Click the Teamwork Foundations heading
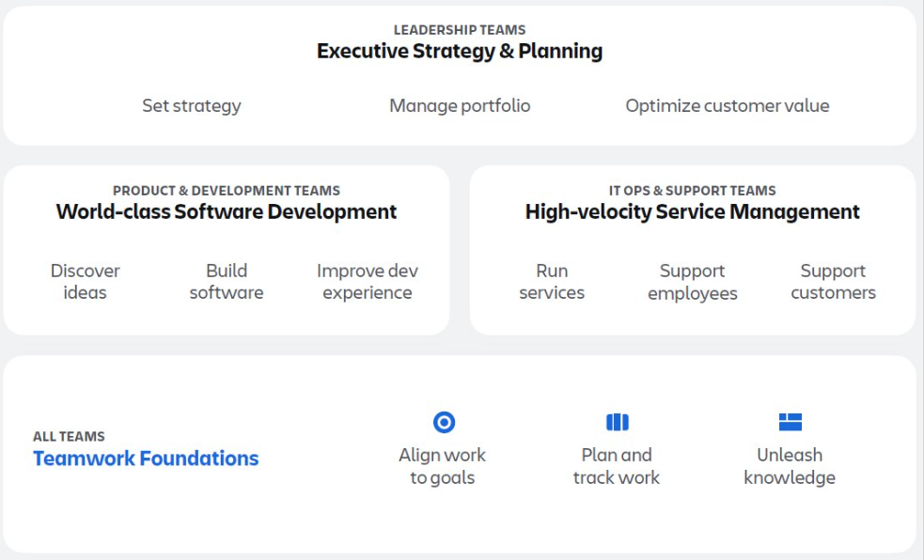 point(146,459)
